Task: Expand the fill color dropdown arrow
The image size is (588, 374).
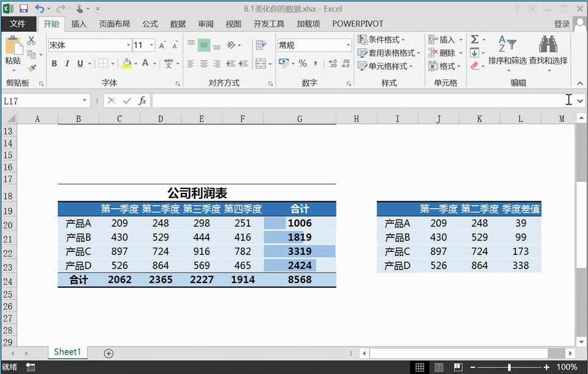Action: [x=134, y=63]
